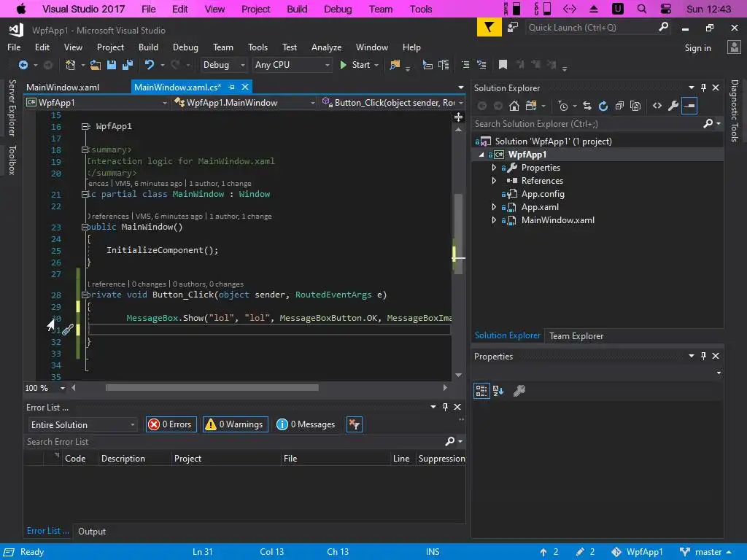Collapse the Button_Click method outline

tap(85, 295)
